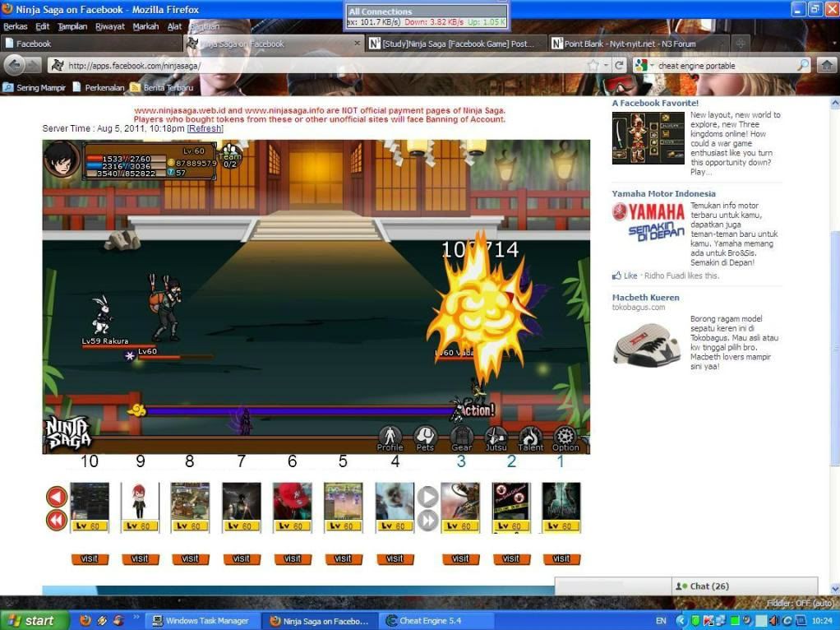Viewport: 840px width, 630px height.
Task: Open the Riwayat menu
Action: tap(110, 26)
